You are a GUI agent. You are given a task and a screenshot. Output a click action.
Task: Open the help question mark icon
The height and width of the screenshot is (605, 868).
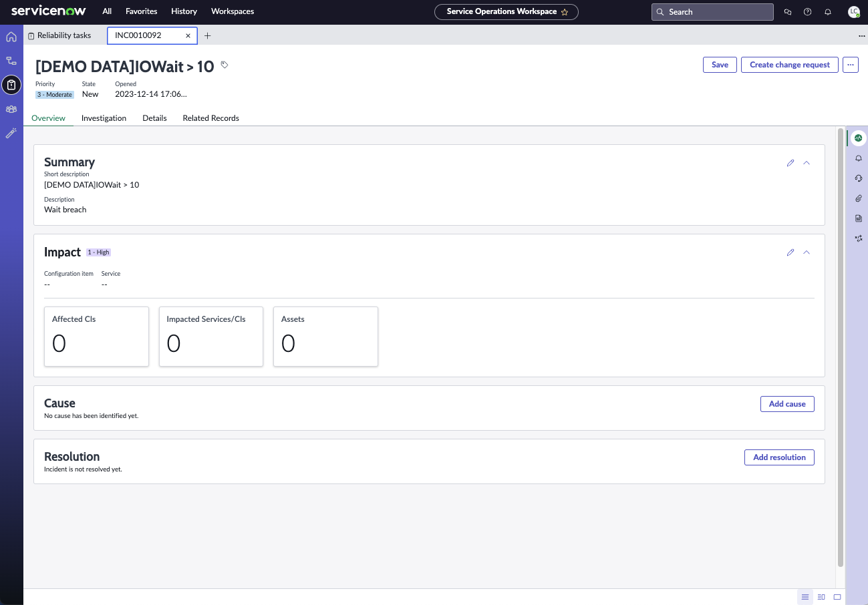[808, 12]
